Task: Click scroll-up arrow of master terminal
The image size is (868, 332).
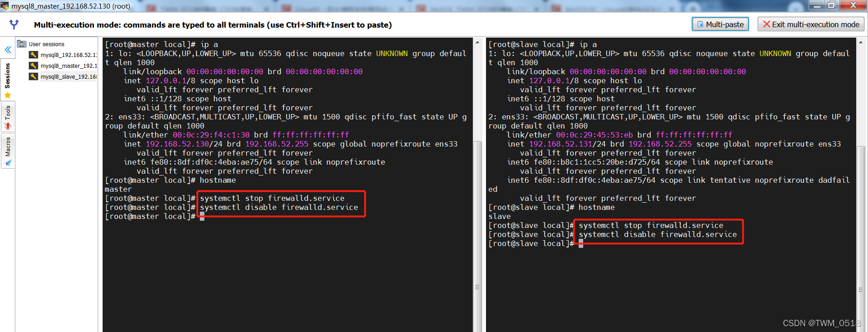Action: [477, 42]
